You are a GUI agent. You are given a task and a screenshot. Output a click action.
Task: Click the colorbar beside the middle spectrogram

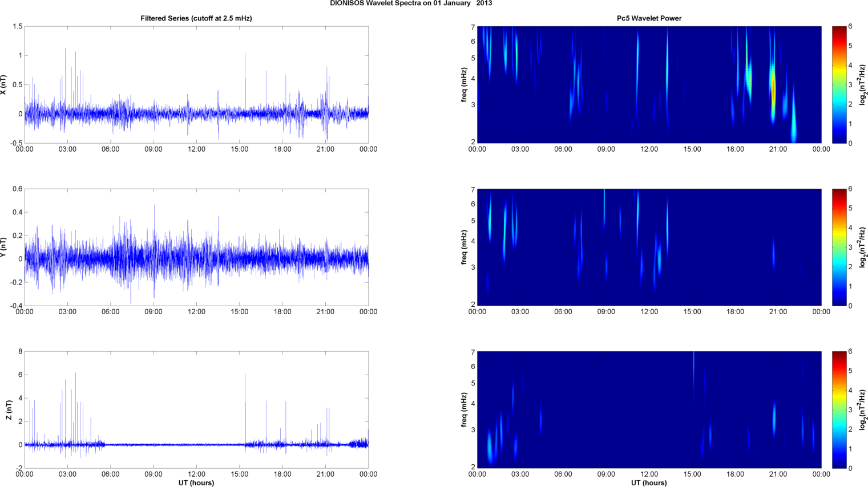pos(839,247)
